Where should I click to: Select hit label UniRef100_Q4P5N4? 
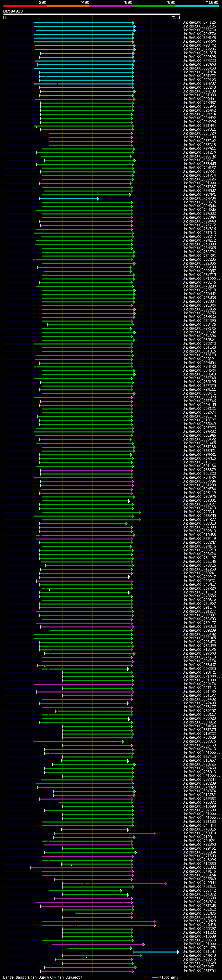click(x=199, y=883)
